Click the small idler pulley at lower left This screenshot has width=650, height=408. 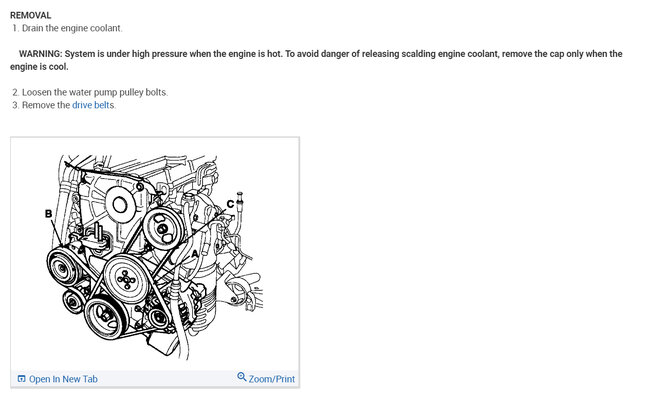tap(73, 301)
